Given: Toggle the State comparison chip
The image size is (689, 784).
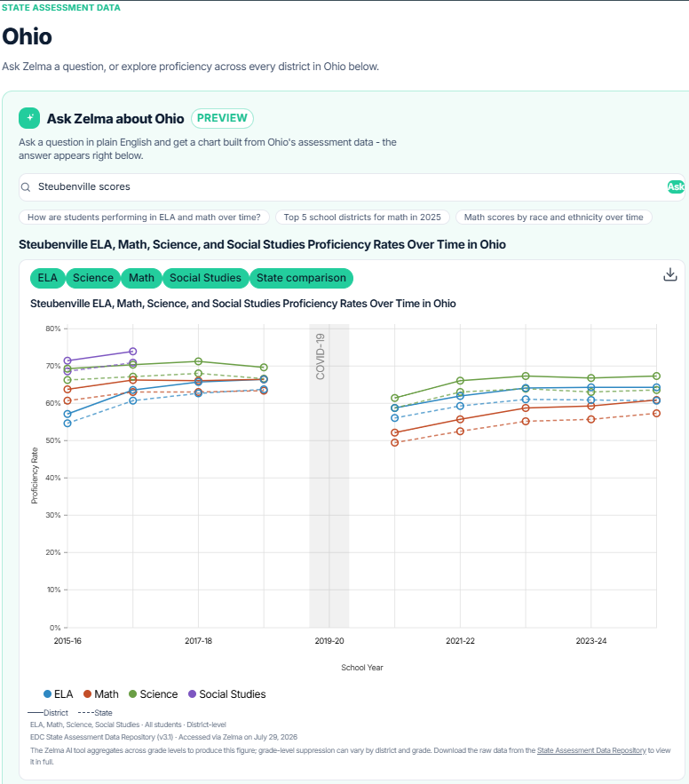Looking at the screenshot, I should click(x=301, y=278).
